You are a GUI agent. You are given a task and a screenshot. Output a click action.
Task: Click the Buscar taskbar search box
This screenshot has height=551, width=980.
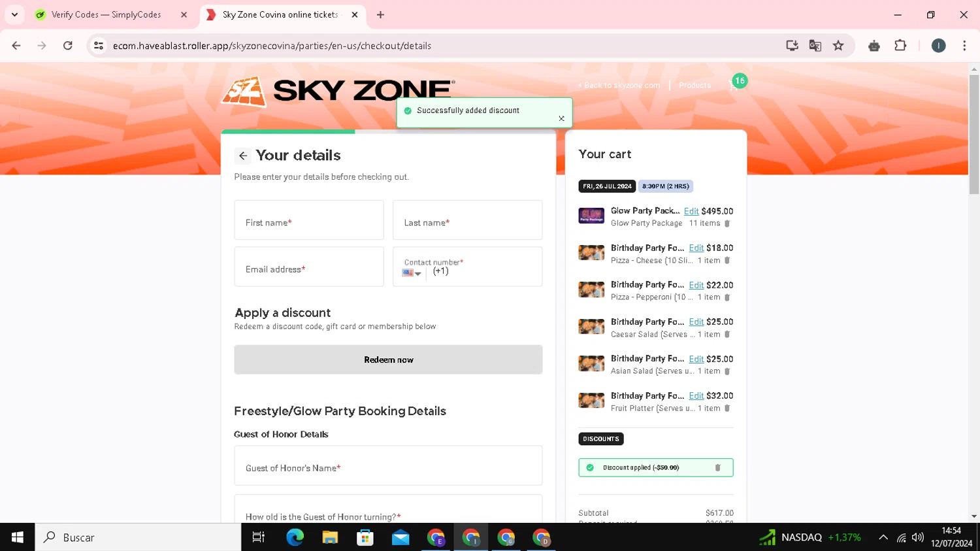(138, 537)
